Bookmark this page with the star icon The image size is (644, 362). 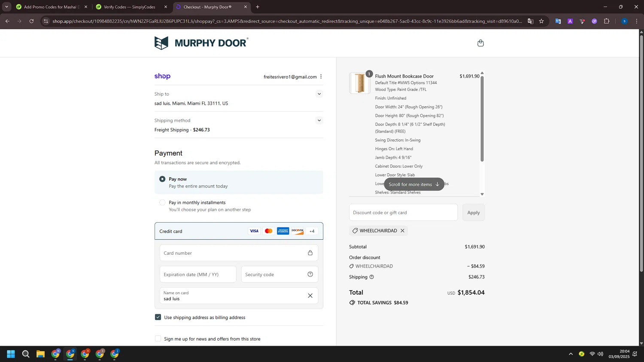[541, 21]
